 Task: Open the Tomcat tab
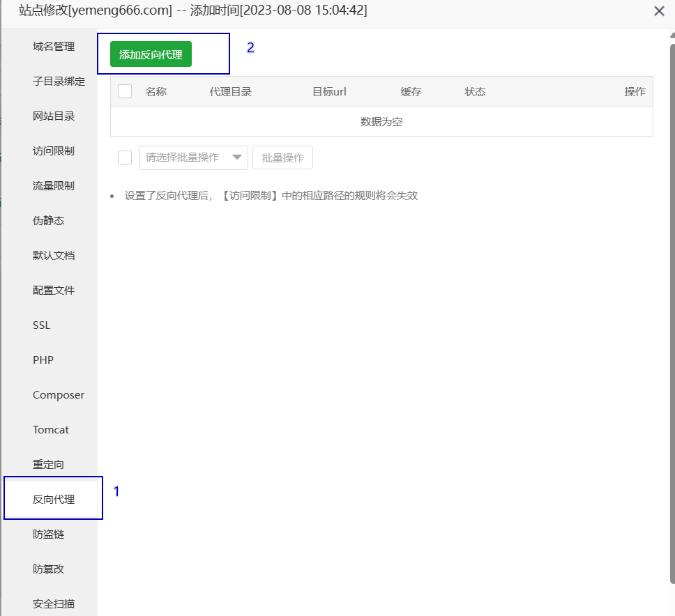point(51,430)
